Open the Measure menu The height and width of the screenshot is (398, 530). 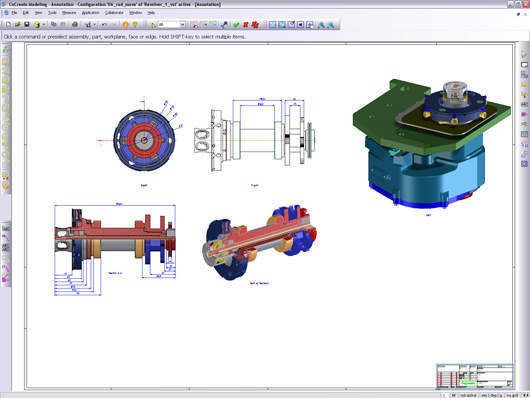point(69,13)
